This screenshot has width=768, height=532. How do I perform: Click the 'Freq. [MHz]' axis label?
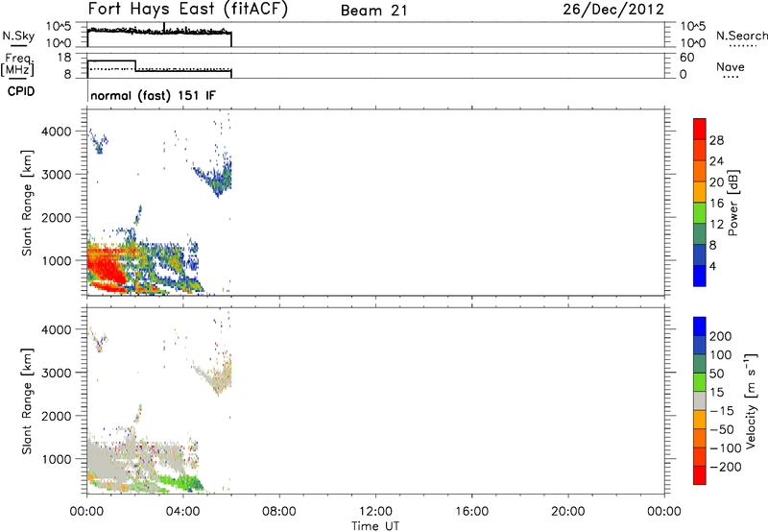click(17, 65)
